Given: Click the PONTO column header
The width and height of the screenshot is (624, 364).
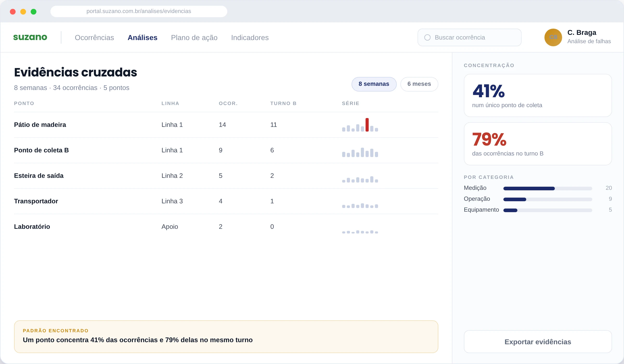Looking at the screenshot, I should pyautogui.click(x=24, y=103).
